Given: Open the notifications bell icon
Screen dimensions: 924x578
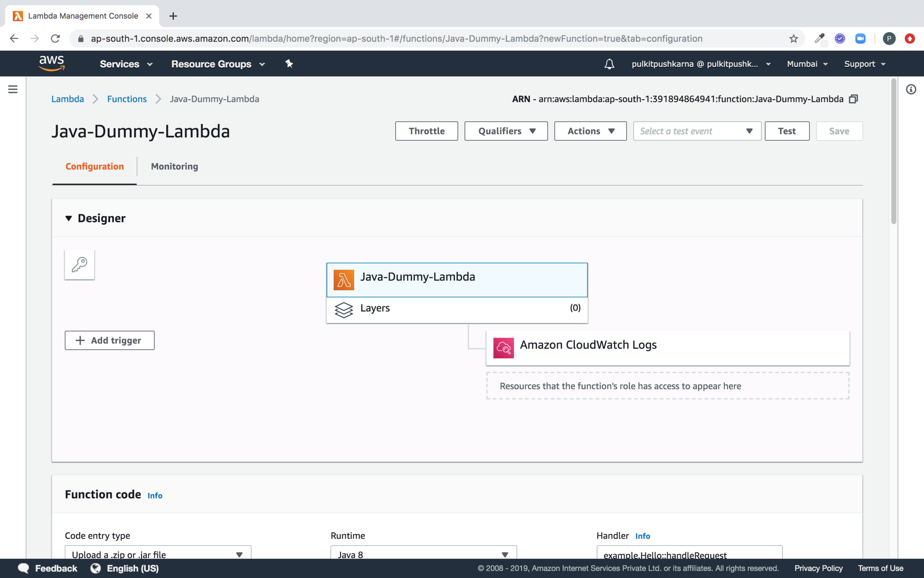Looking at the screenshot, I should click(x=609, y=64).
